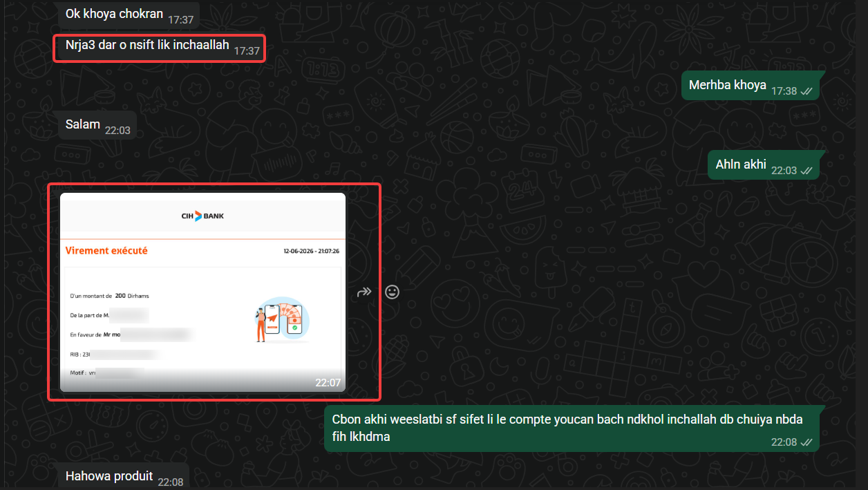Viewport: 868px width, 490px height.
Task: Click the "Merhba khoya" sent message
Action: pos(751,86)
